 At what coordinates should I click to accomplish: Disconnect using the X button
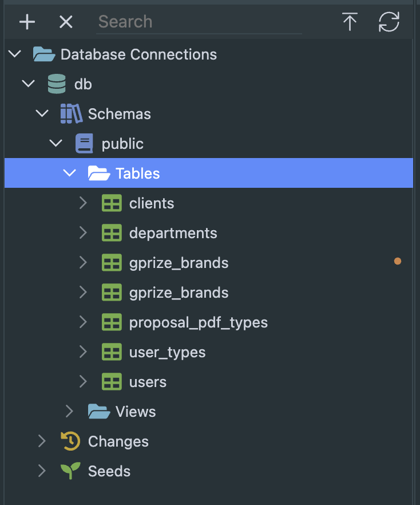[x=65, y=22]
